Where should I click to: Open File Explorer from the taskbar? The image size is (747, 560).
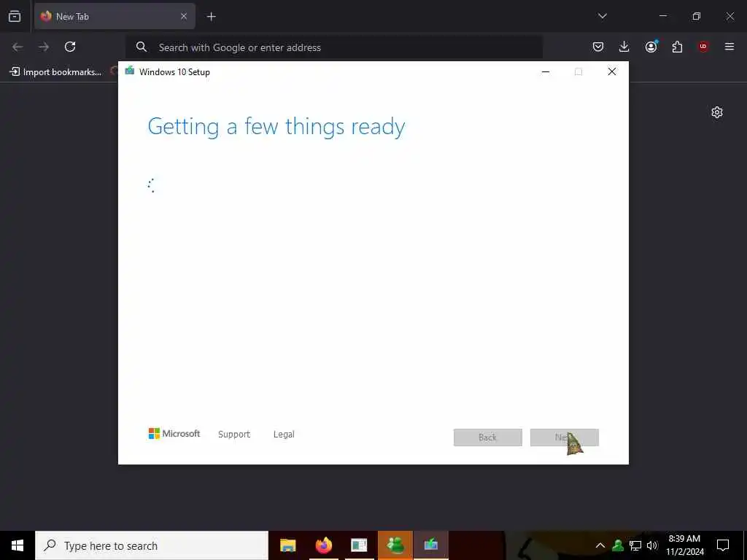coord(287,545)
